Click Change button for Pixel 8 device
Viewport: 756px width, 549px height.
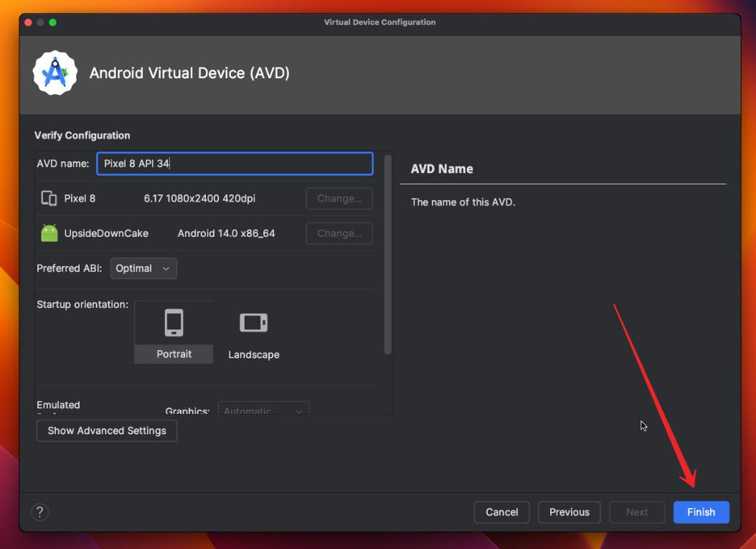tap(339, 198)
